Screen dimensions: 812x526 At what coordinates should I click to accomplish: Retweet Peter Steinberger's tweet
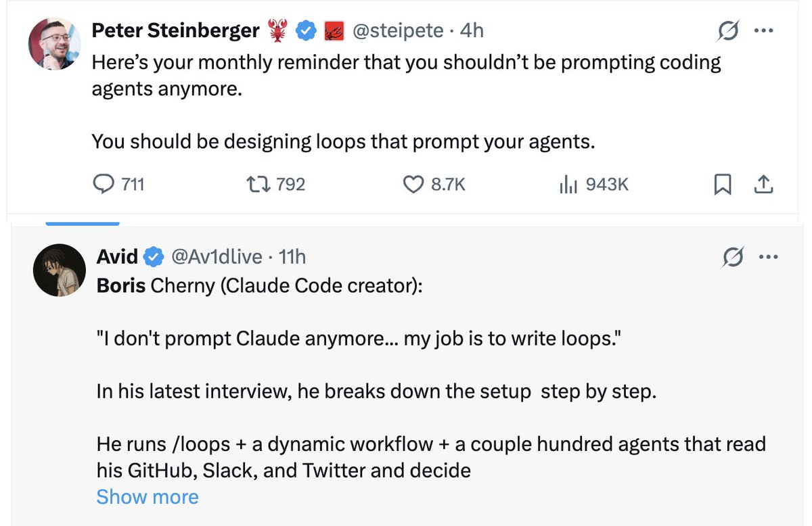(275, 184)
